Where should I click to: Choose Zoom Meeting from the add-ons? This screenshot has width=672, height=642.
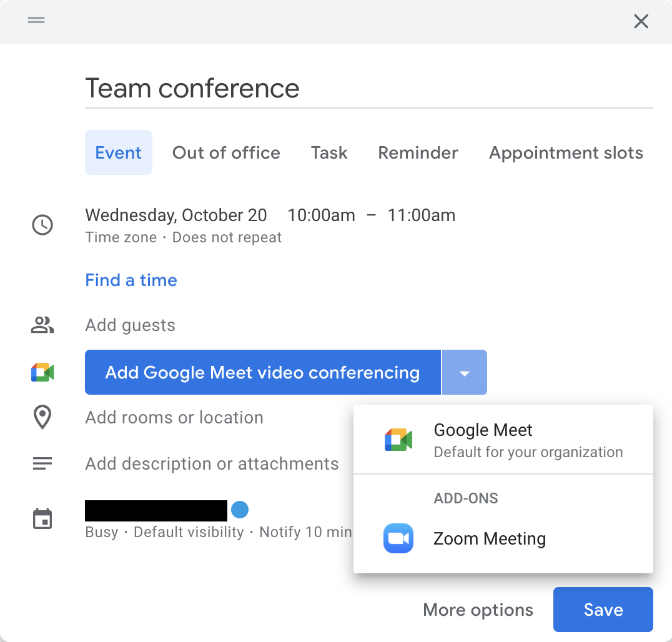pyautogui.click(x=503, y=538)
